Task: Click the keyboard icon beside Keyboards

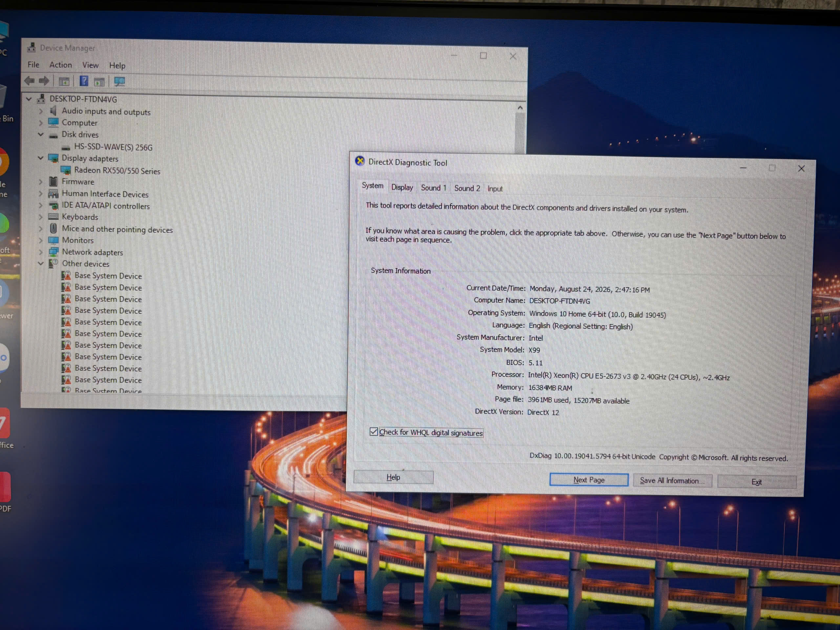Action: click(x=53, y=217)
